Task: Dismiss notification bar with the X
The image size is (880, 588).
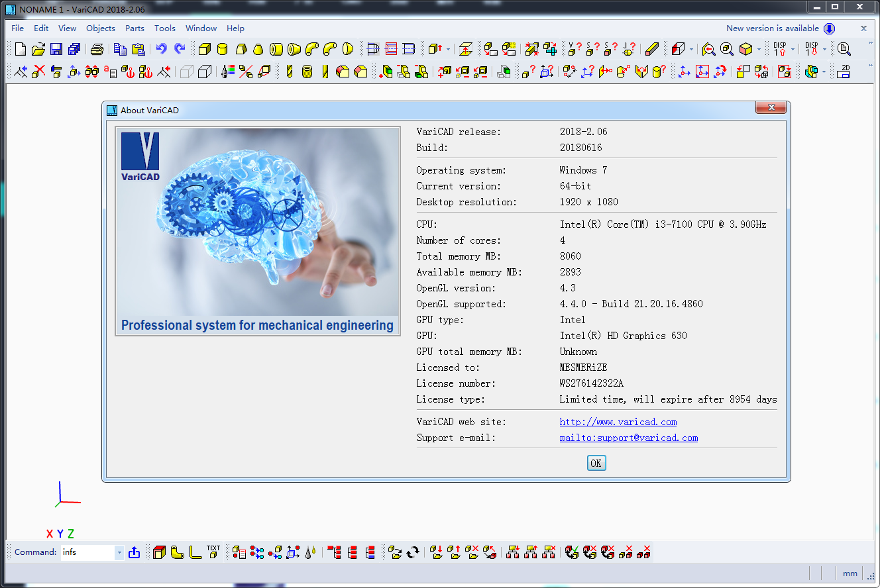Action: click(863, 28)
